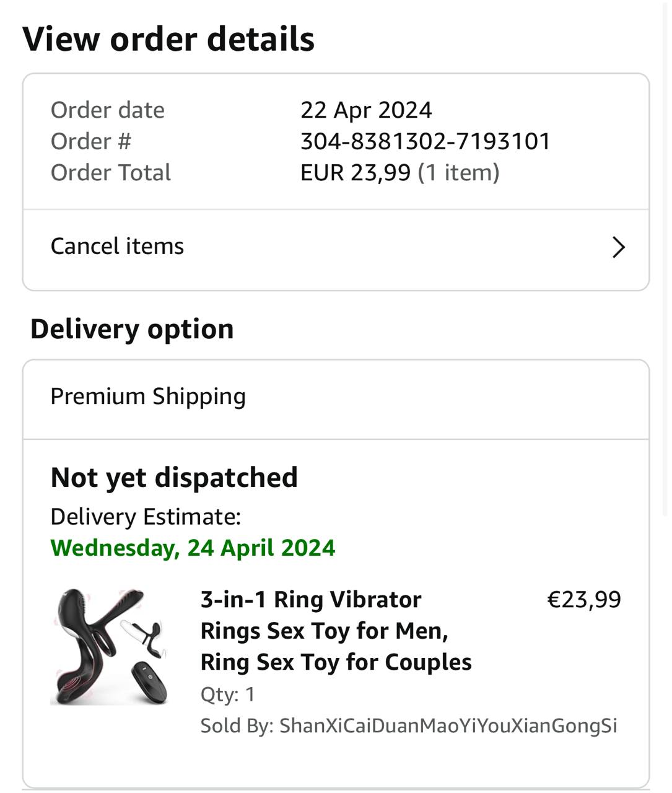Click the Order Total EUR 23,99 value

click(x=355, y=173)
